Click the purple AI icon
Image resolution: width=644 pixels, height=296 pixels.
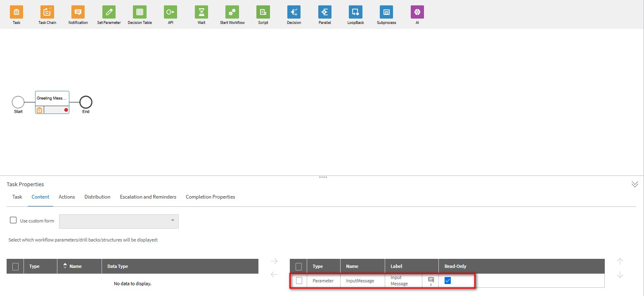(x=417, y=12)
